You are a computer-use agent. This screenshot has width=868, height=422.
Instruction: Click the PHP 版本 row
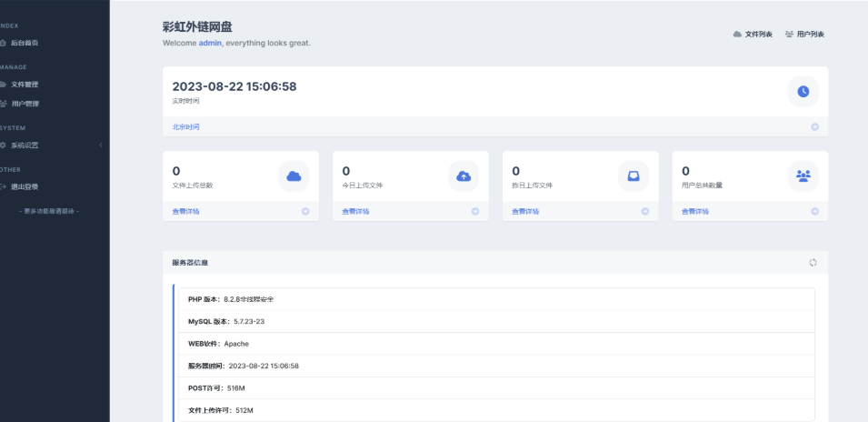(496, 299)
